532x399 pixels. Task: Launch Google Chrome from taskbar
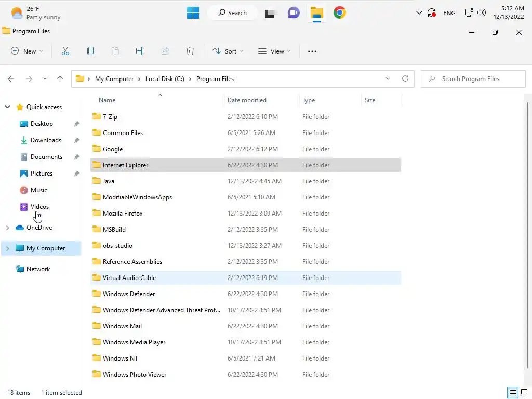340,12
